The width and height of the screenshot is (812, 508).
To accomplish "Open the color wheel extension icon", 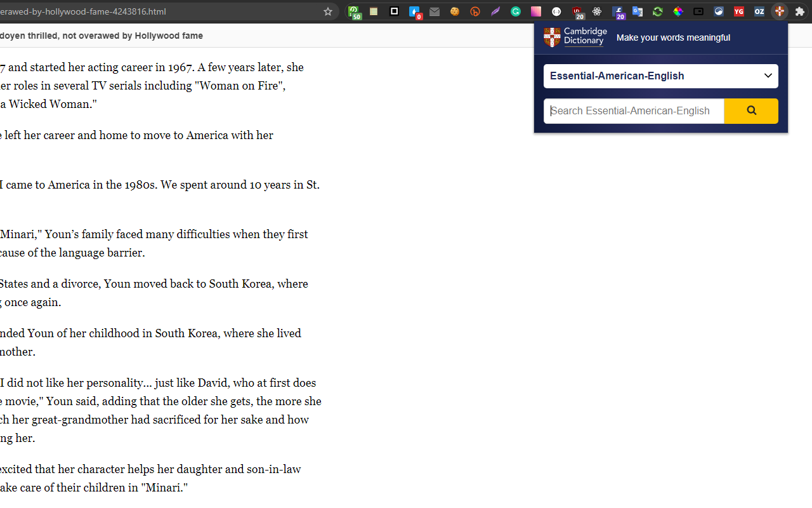I will [678, 11].
